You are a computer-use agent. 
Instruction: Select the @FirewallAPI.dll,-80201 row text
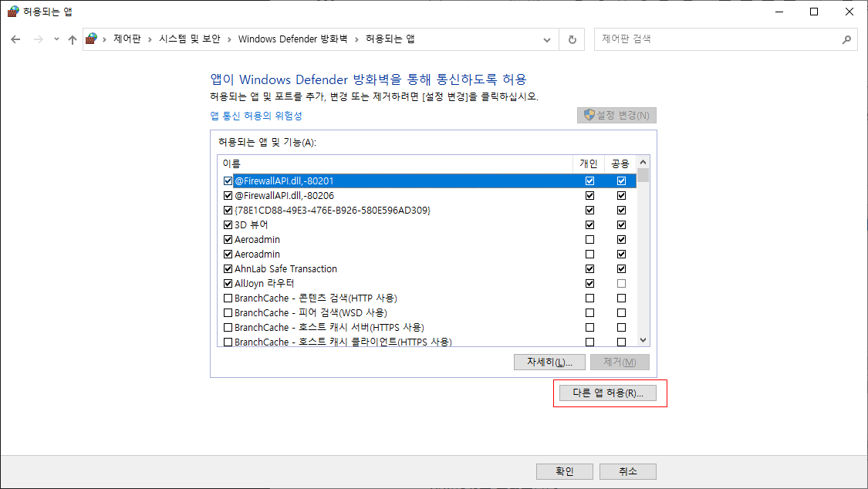(284, 181)
